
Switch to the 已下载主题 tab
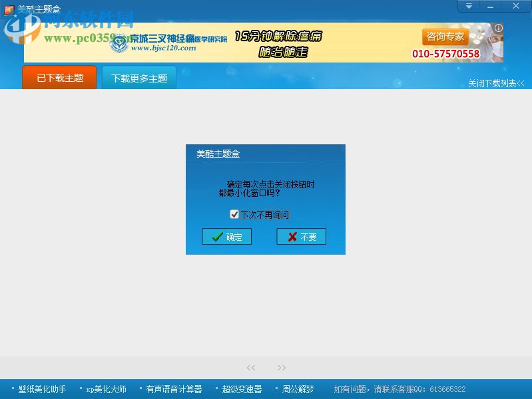59,78
